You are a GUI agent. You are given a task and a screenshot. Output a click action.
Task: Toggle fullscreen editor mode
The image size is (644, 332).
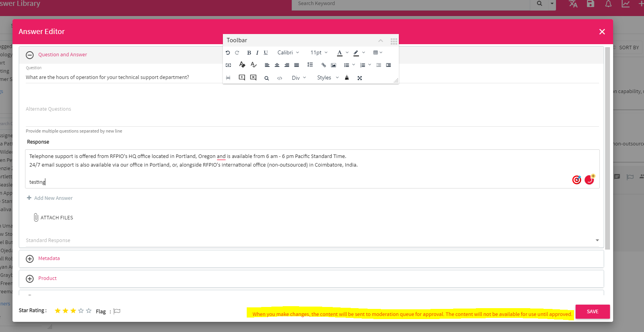click(x=360, y=78)
